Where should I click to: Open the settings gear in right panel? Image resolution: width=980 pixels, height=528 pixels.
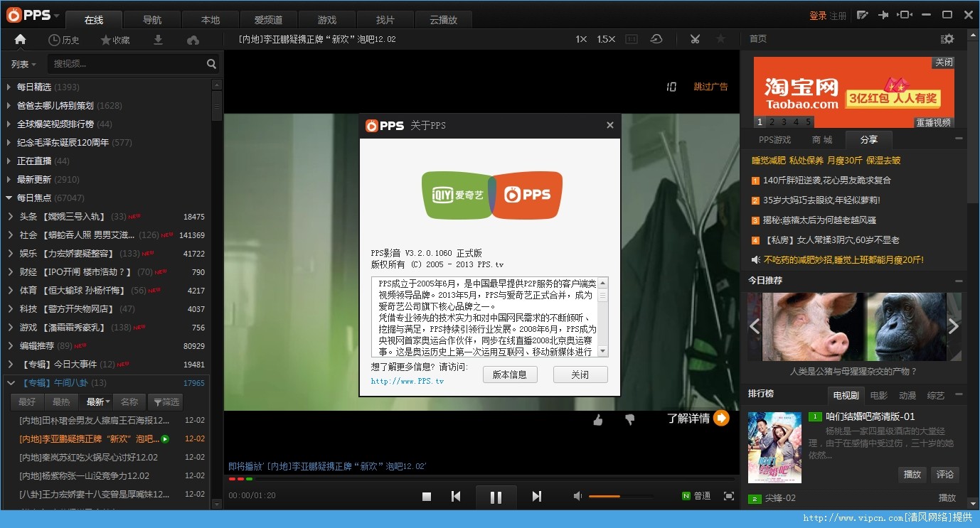tap(947, 39)
